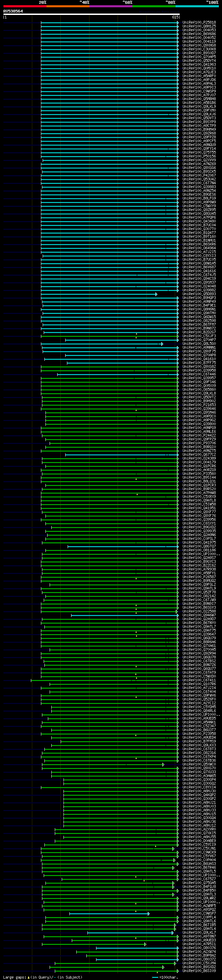The height and width of the screenshot is (980, 222).
Task: Click the cyan alignment bar for UniRef100_Q677C2
Action: click(x=122, y=455)
